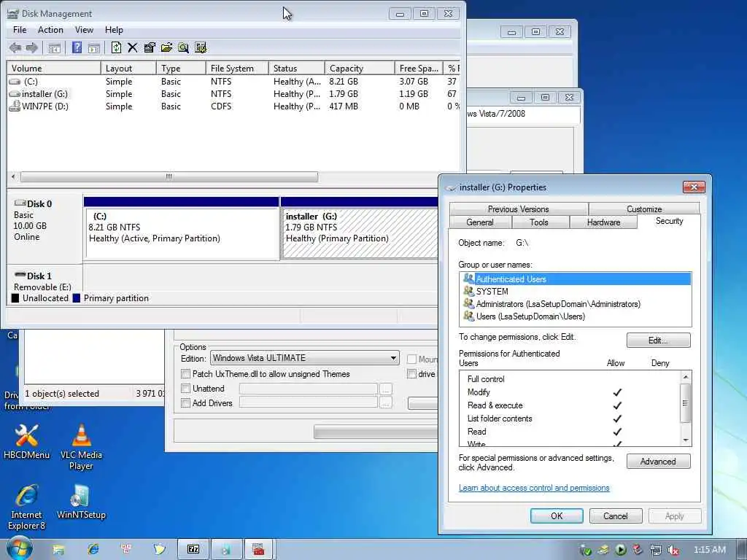Image resolution: width=747 pixels, height=560 pixels.
Task: Click OK in installer (G:) Properties
Action: coord(557,516)
